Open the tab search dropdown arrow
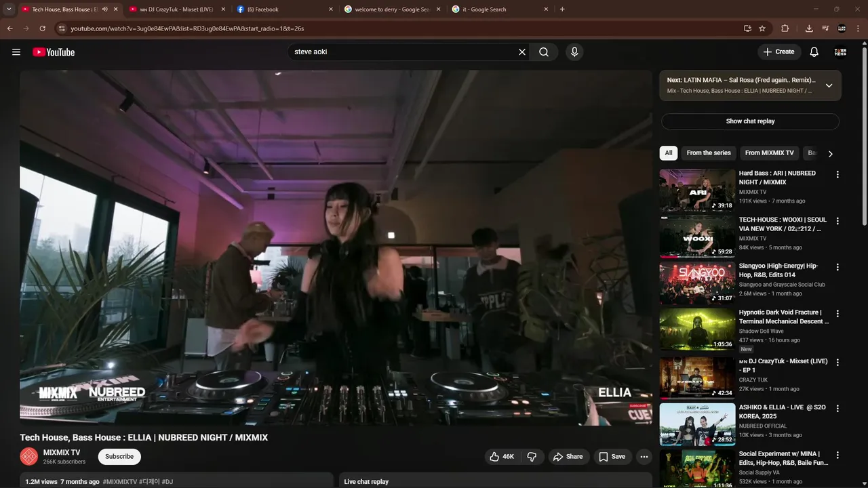This screenshot has height=488, width=868. [x=9, y=9]
